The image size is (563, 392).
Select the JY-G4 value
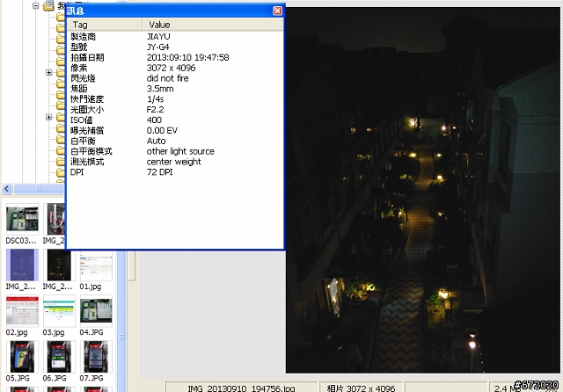(157, 47)
